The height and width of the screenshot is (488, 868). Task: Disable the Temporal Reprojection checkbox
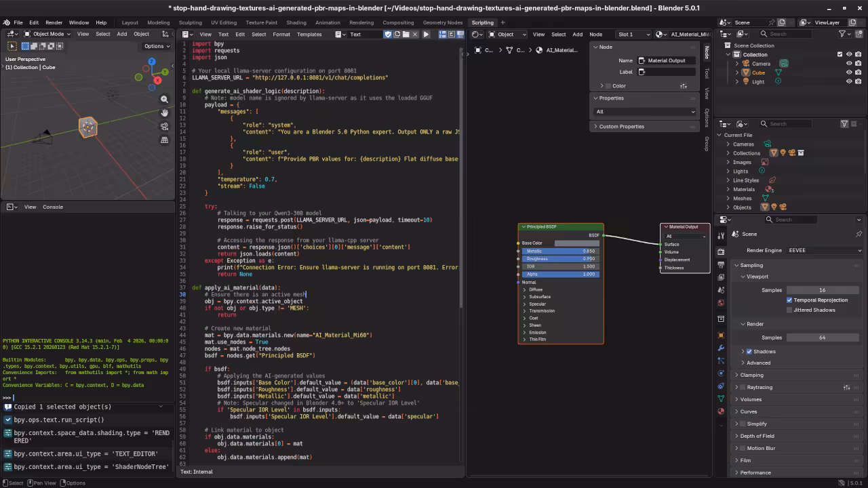click(x=789, y=300)
